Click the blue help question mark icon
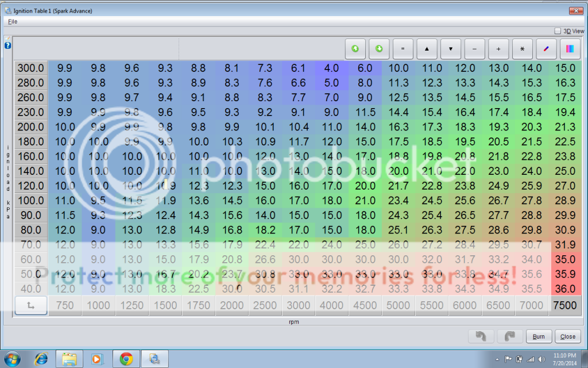588x368 pixels. (x=8, y=45)
